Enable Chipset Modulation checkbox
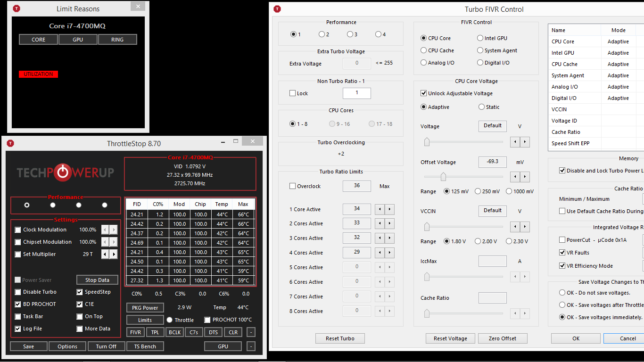644x362 pixels. [18, 242]
